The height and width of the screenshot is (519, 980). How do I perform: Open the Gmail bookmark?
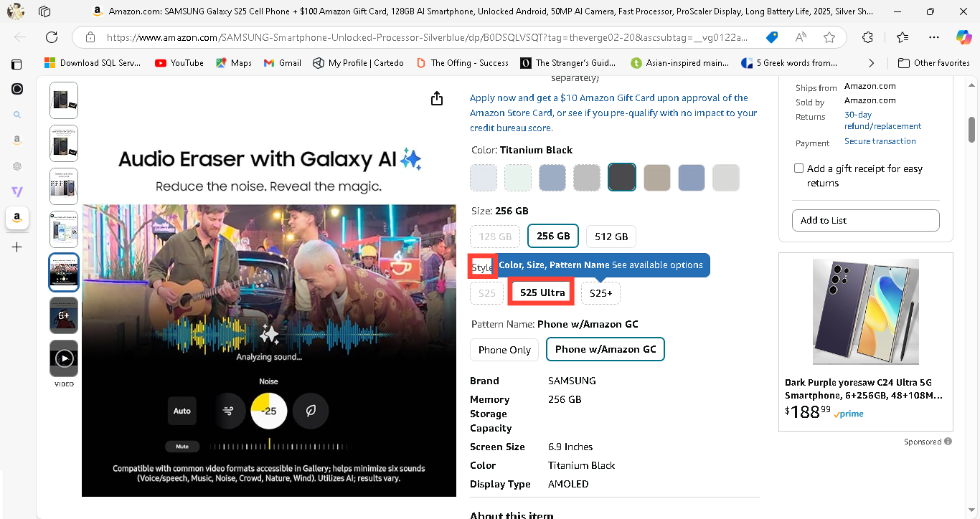pos(283,63)
